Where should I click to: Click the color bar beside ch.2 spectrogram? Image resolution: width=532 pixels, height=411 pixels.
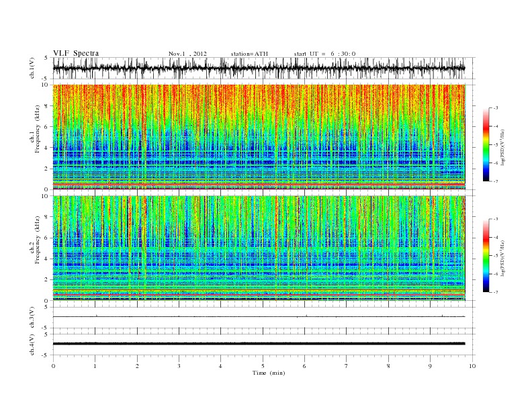[486, 255]
